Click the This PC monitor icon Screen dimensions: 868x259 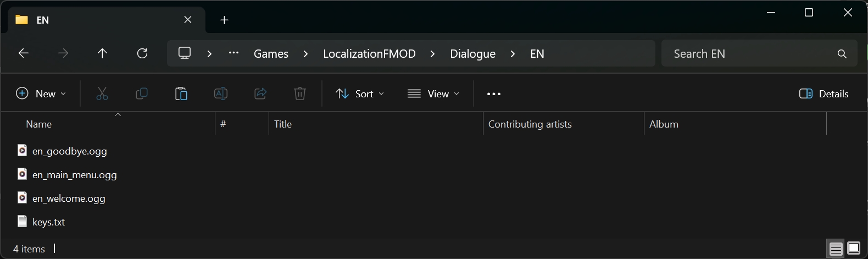click(185, 53)
